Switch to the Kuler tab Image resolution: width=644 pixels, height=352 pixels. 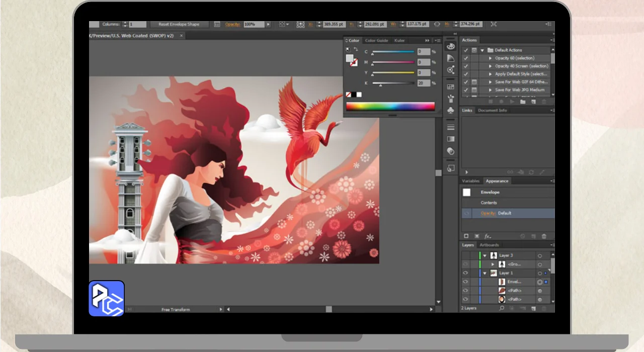399,40
